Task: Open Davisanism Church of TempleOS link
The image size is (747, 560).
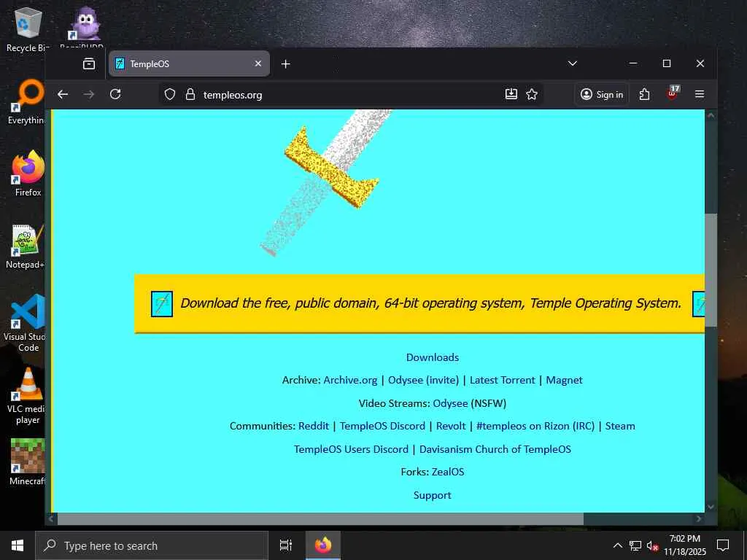Action: [x=495, y=449]
